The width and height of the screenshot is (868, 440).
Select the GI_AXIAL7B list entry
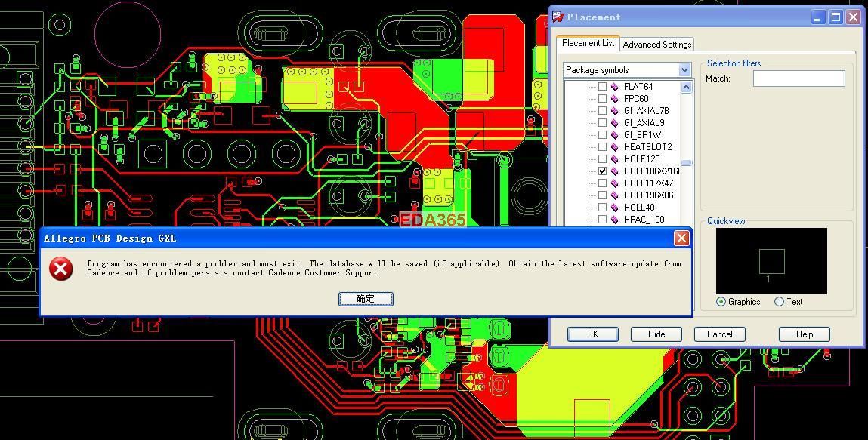tap(646, 111)
